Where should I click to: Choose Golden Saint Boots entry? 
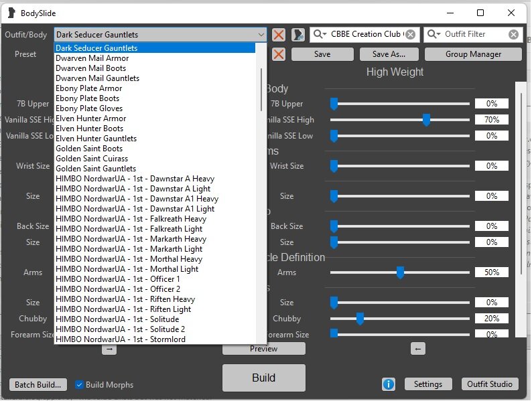155,149
